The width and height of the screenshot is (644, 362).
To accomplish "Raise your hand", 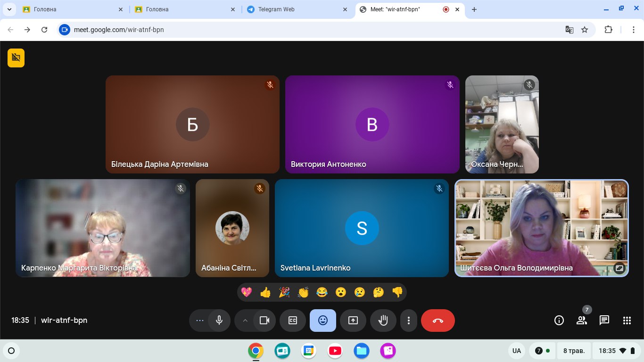I will pos(383,321).
